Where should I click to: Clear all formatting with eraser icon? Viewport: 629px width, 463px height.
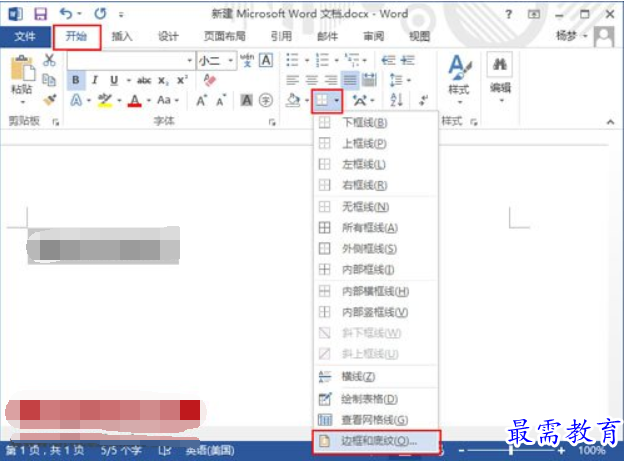(x=209, y=80)
